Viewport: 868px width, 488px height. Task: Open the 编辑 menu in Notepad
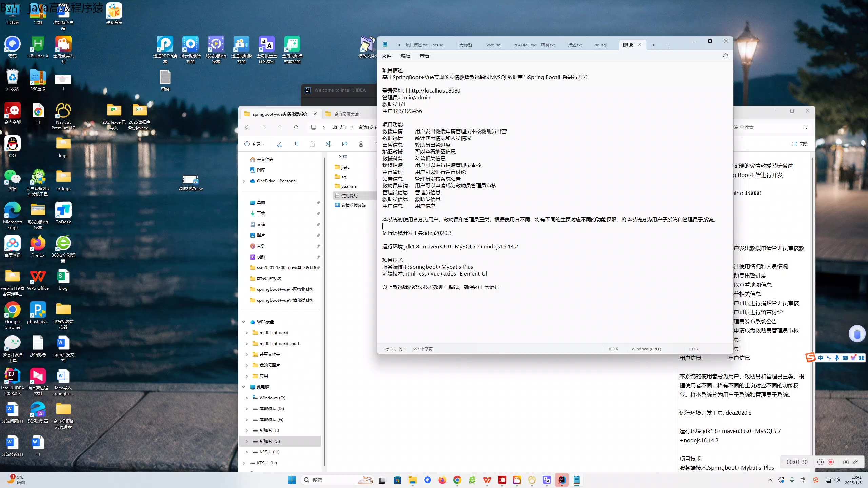click(405, 56)
